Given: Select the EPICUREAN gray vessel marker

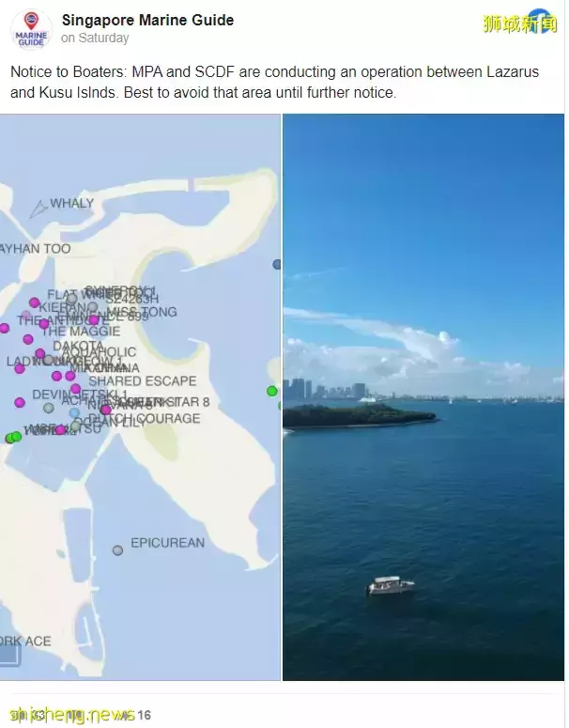Looking at the screenshot, I should [118, 550].
